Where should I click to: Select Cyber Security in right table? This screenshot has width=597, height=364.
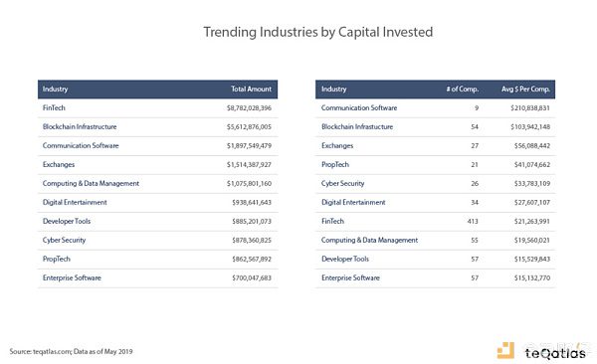[342, 184]
